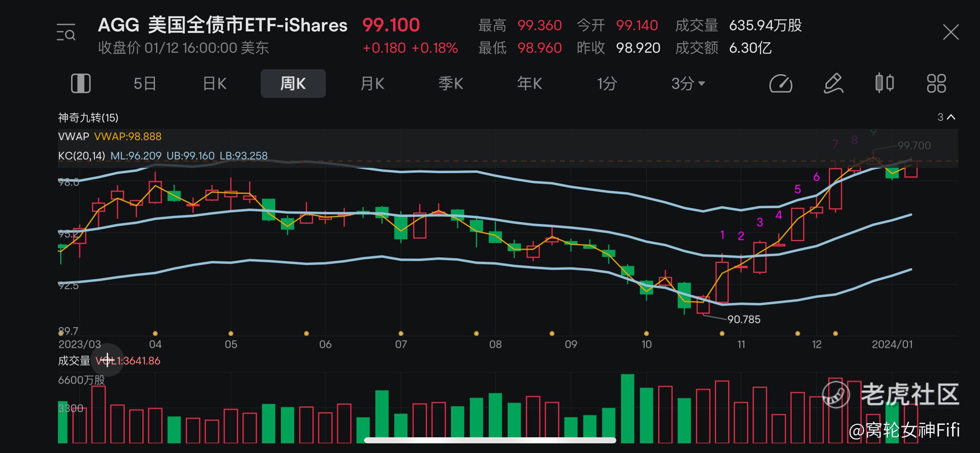Switch to the 月K monthly chart tab
This screenshot has width=980, height=453.
coord(372,83)
